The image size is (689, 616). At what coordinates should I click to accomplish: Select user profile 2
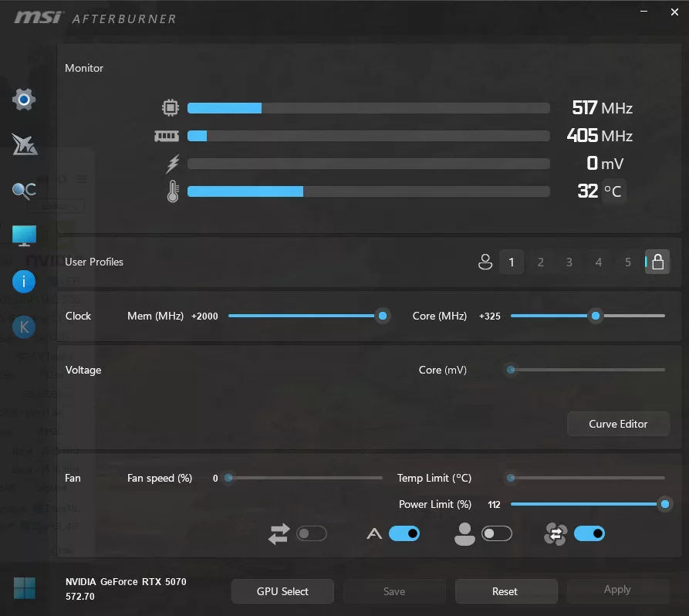tap(541, 262)
